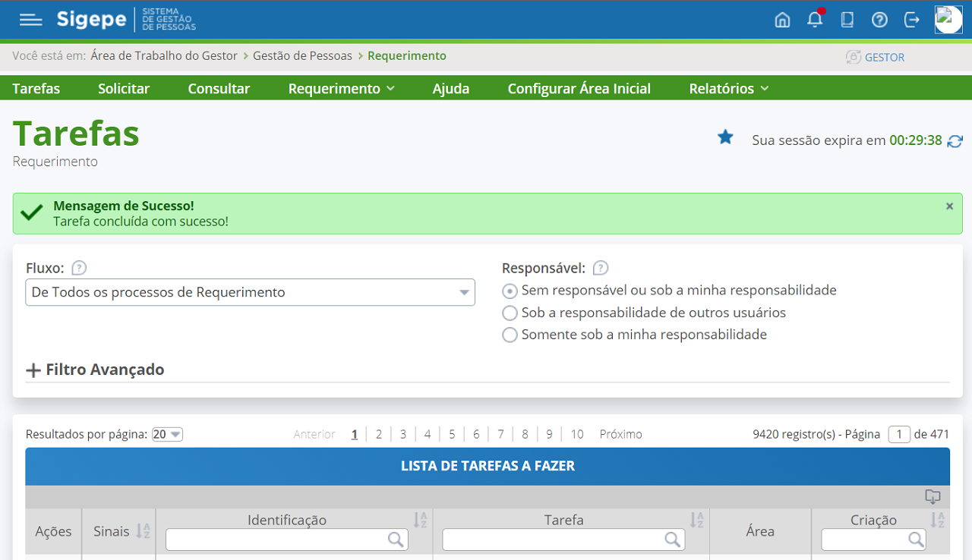This screenshot has height=560, width=972.
Task: Click the Área column header
Action: (760, 531)
